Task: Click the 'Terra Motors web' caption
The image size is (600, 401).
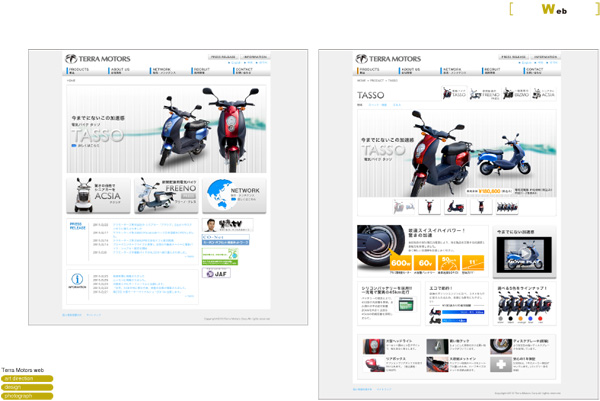Action: [x=23, y=370]
